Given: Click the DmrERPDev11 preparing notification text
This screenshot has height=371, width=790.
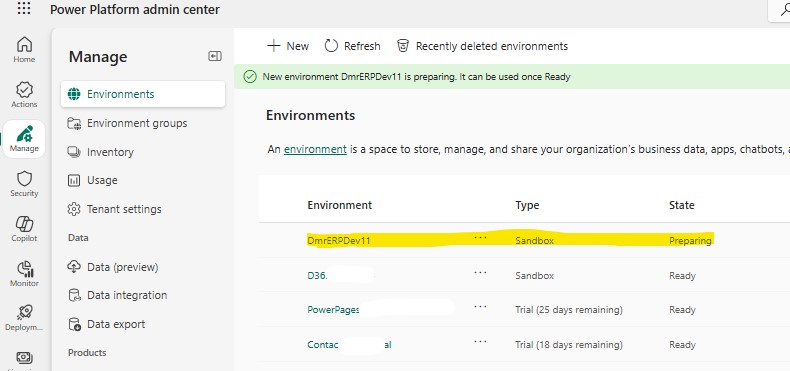Looking at the screenshot, I should [x=417, y=77].
